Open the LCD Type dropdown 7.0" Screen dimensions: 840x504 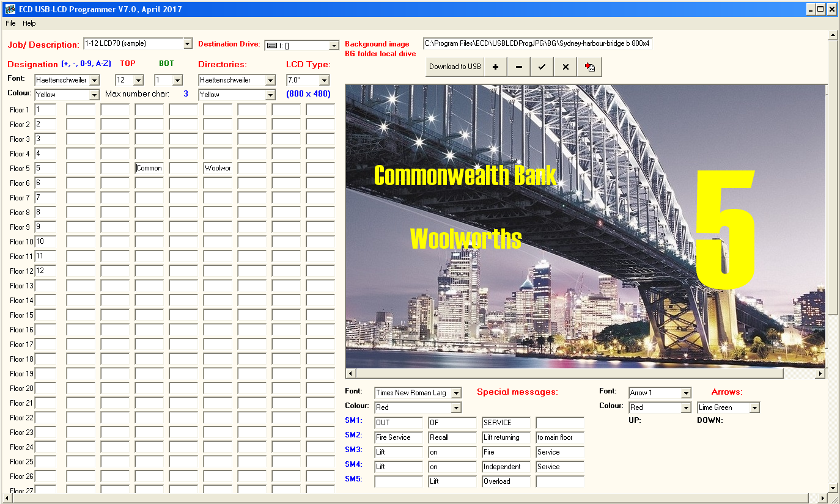pyautogui.click(x=324, y=80)
